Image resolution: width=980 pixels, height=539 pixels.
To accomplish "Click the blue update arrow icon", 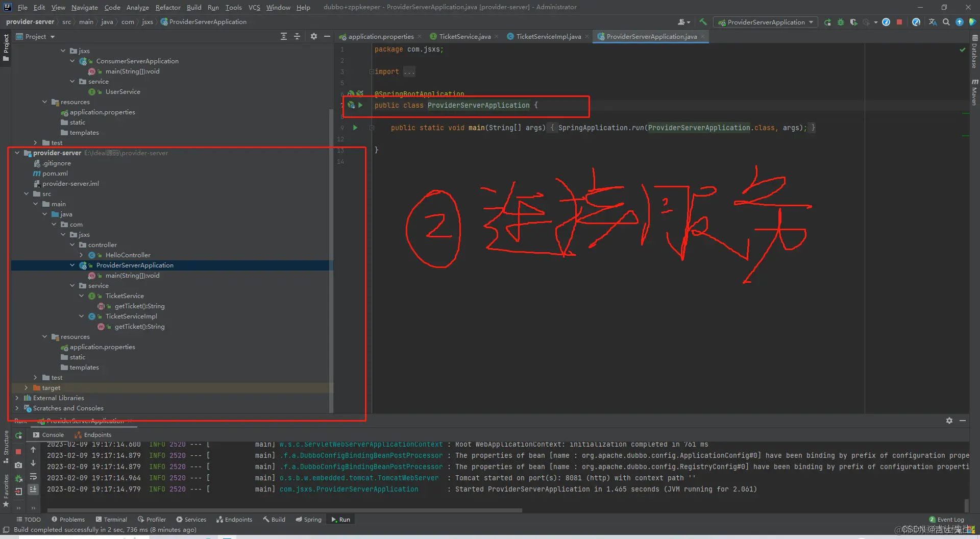I will tap(960, 22).
